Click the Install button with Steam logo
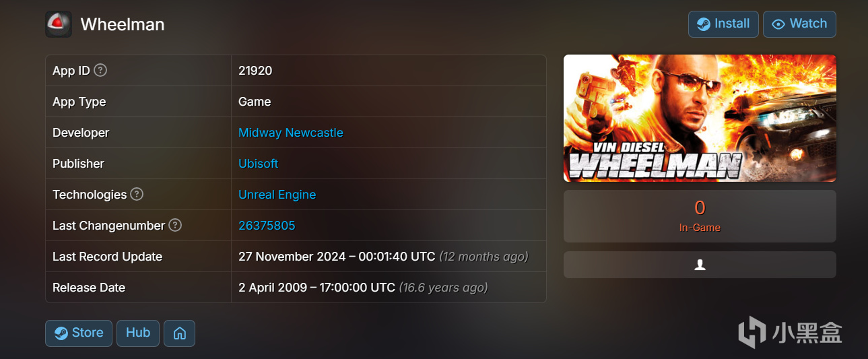The image size is (868, 359). click(723, 24)
